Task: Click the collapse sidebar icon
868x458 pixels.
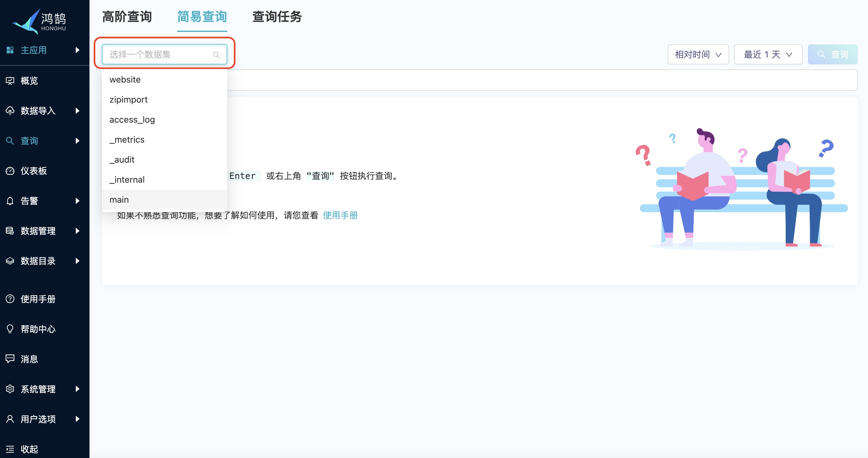Action: 10,449
